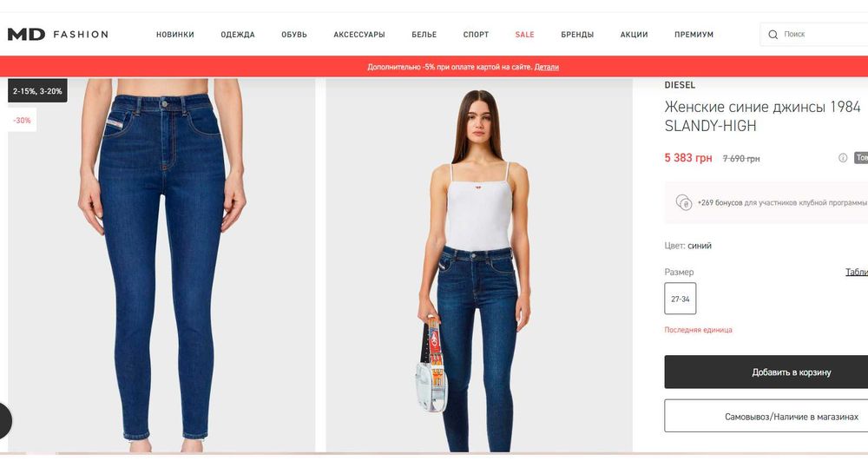The image size is (868, 474).
Task: Open the dark chat widget bubble
Action: coord(4,421)
